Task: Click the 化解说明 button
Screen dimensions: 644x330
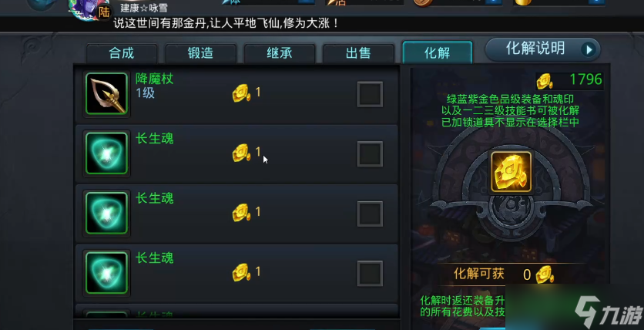Action: coord(542,49)
